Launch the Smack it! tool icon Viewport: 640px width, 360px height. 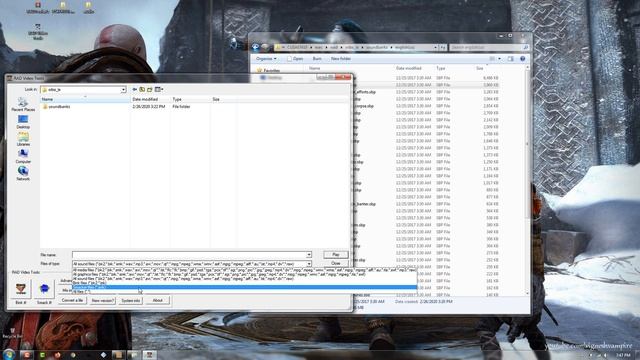pyautogui.click(x=44, y=289)
